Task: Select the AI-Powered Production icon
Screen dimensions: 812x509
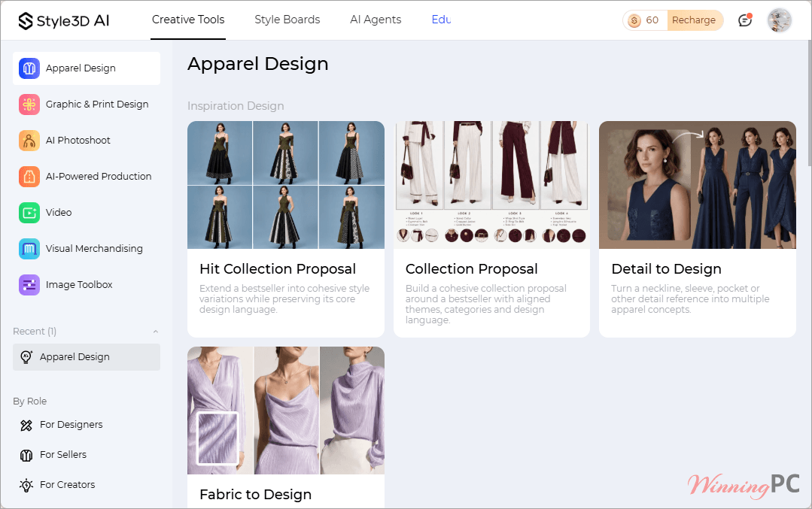Action: [x=29, y=177]
